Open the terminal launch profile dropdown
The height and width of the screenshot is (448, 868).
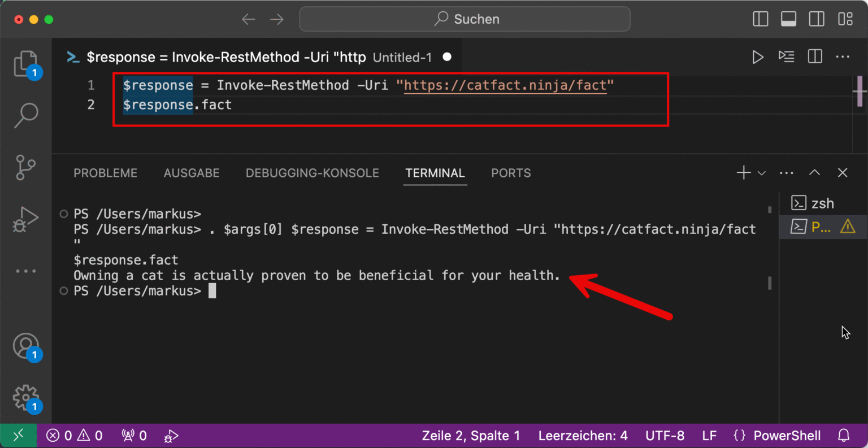761,172
